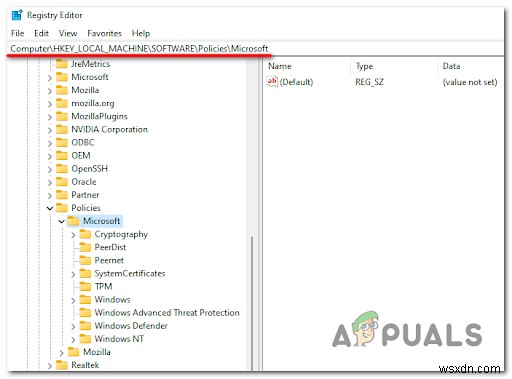The height and width of the screenshot is (379, 512).
Task: Open the Edit menu
Action: click(x=41, y=33)
